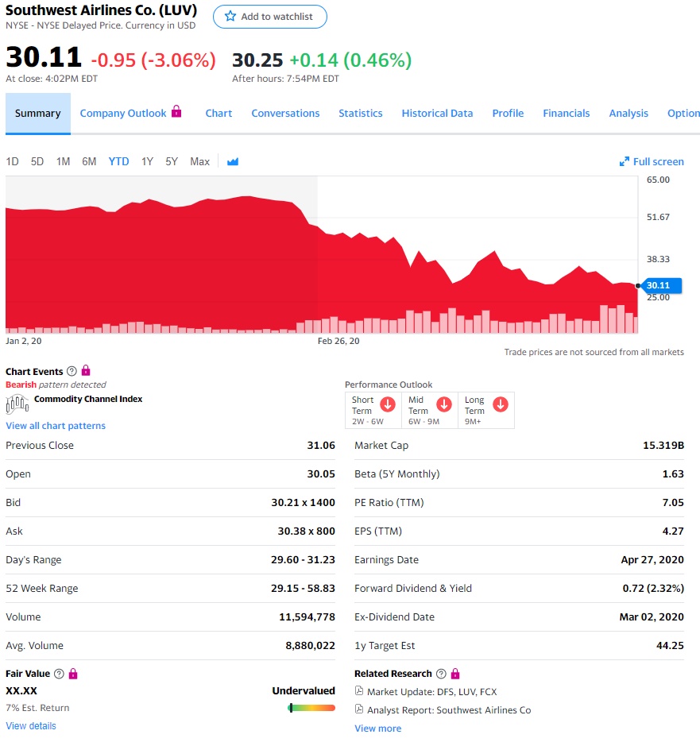Click the Volume value 11,594,778
The image size is (700, 746).
point(307,617)
